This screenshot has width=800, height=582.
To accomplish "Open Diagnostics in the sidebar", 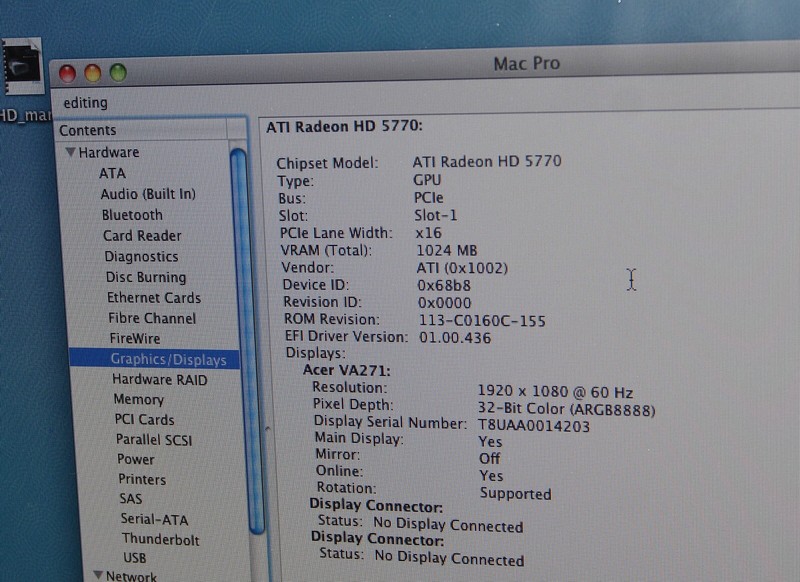I will 141,257.
